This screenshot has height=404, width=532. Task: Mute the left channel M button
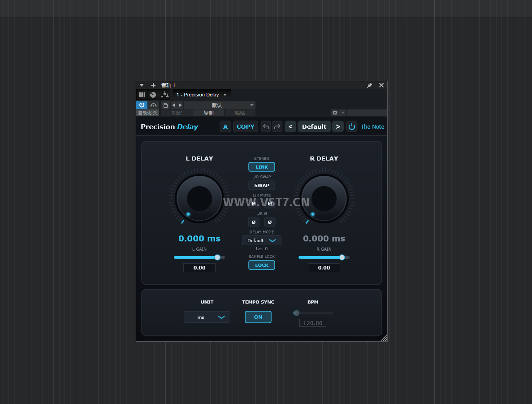pyautogui.click(x=253, y=204)
